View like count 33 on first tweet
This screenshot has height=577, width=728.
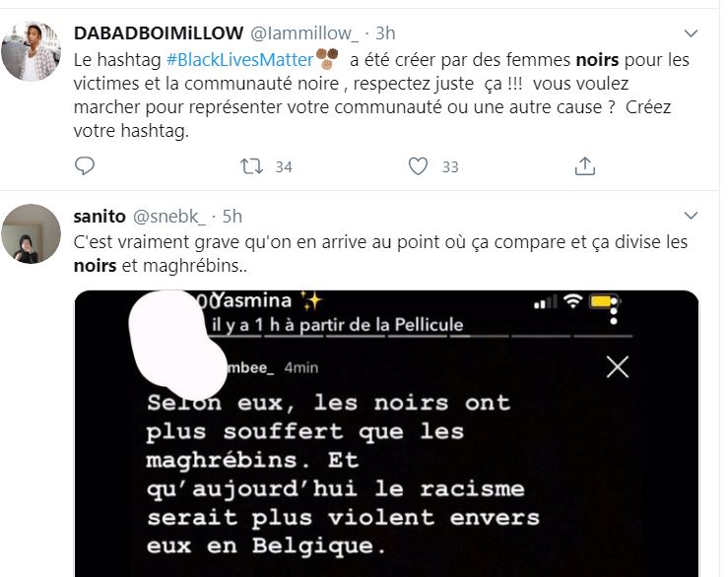(450, 167)
